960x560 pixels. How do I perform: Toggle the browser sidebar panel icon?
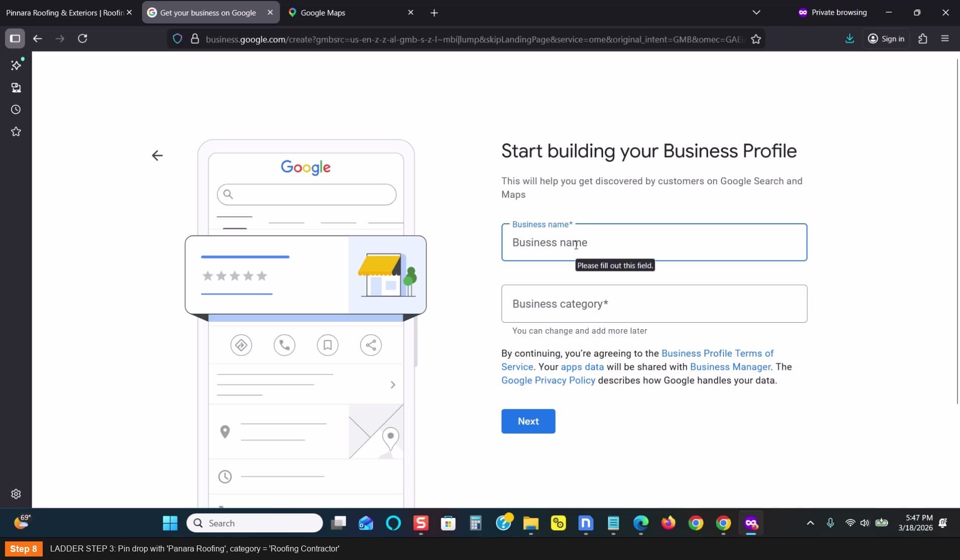(x=15, y=39)
